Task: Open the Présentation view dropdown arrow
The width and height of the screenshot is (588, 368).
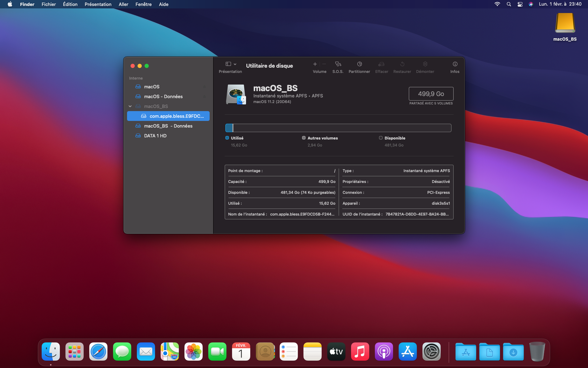Action: click(235, 64)
